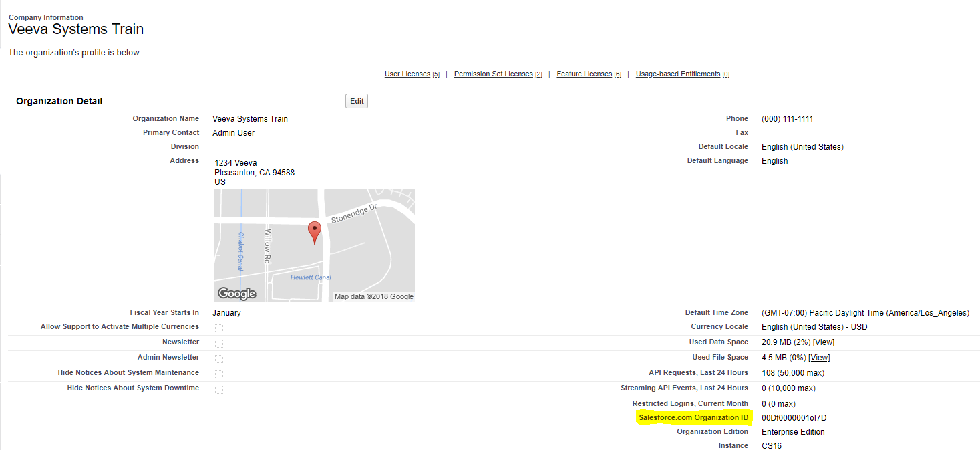Click View link next to Used Data Space

[x=823, y=342]
